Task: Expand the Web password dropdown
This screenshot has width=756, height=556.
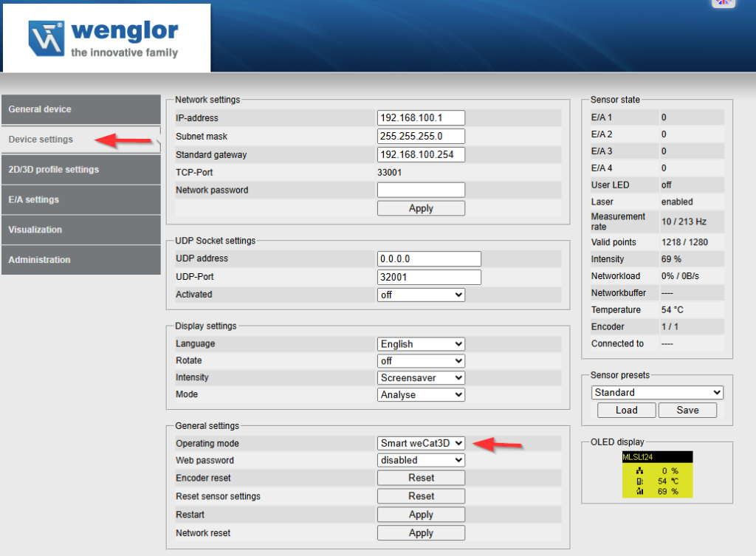Action: pyautogui.click(x=421, y=460)
